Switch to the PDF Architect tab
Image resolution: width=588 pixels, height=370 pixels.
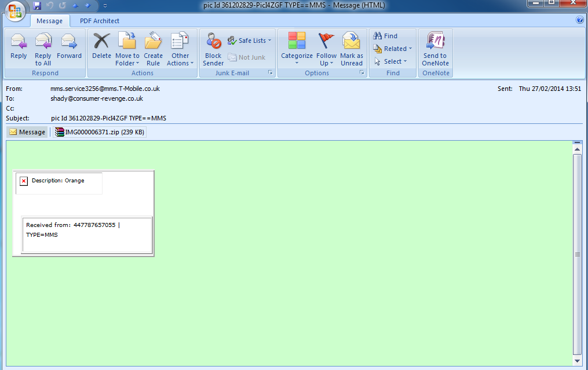pos(99,21)
